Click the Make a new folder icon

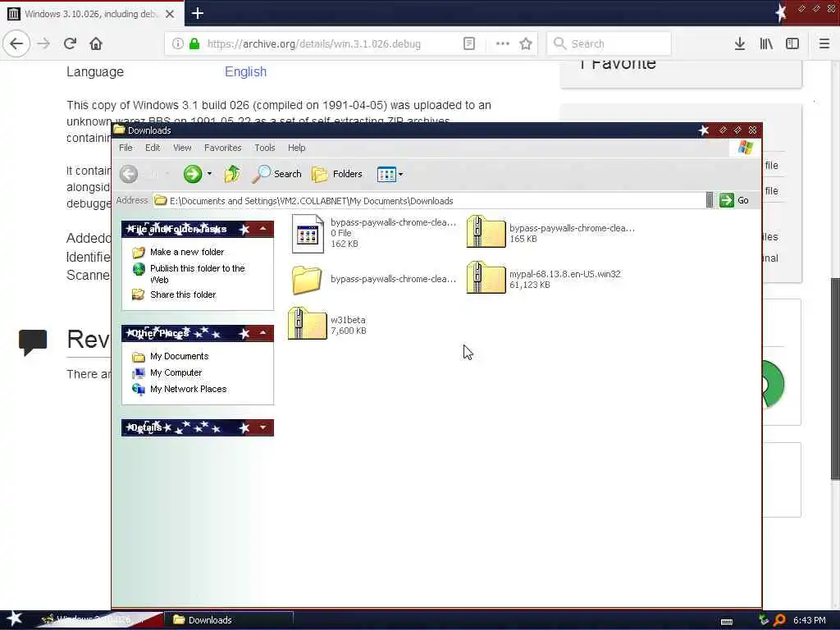pos(138,252)
